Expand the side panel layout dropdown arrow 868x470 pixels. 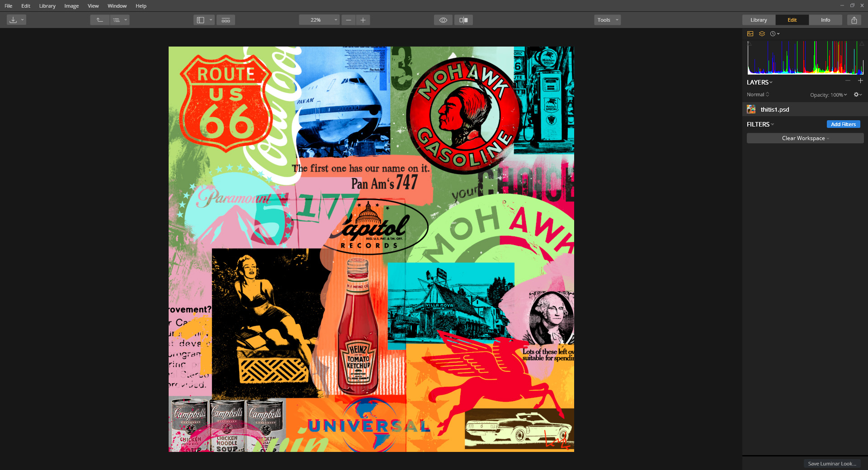point(211,20)
